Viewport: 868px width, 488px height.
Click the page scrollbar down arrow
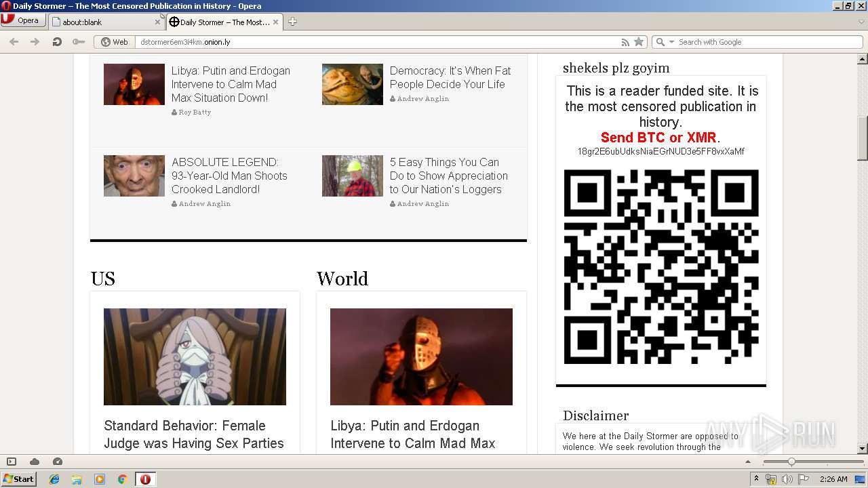(863, 449)
